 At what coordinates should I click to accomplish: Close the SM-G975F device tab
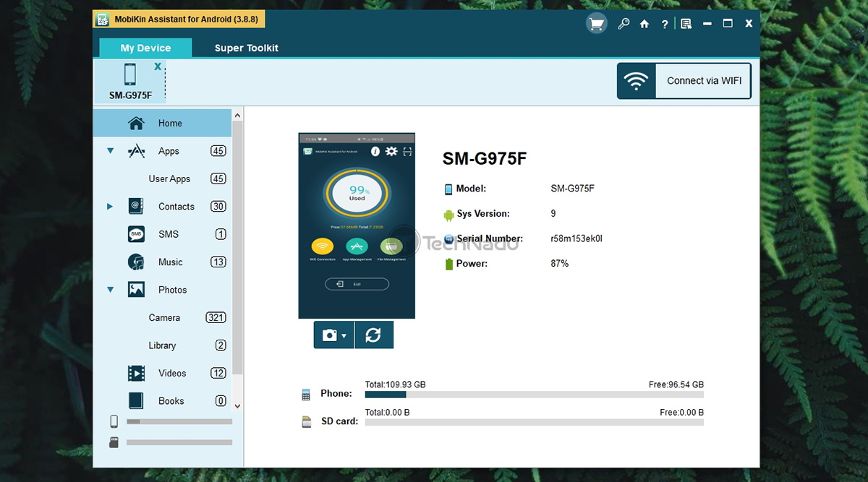click(x=158, y=66)
